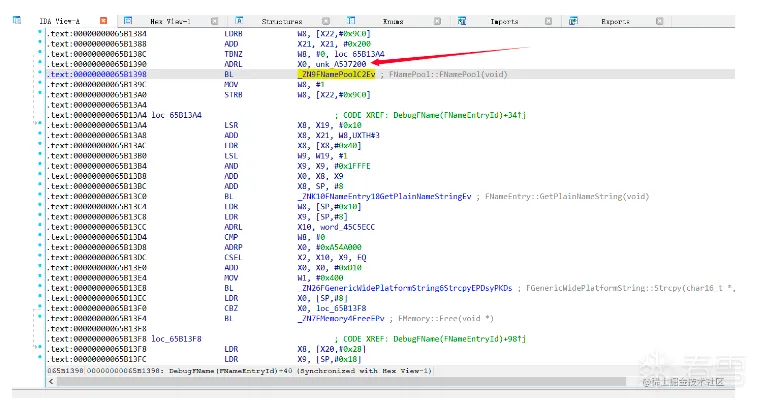Click the FMemory::Free(void *) comment
This screenshot has height=412, width=765.
[446, 318]
